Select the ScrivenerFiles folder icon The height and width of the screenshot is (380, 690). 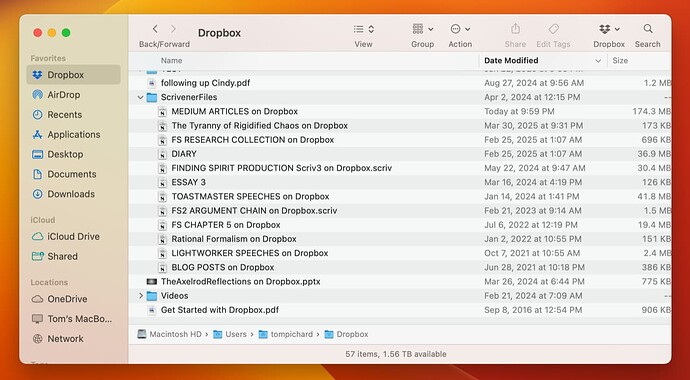tap(152, 97)
